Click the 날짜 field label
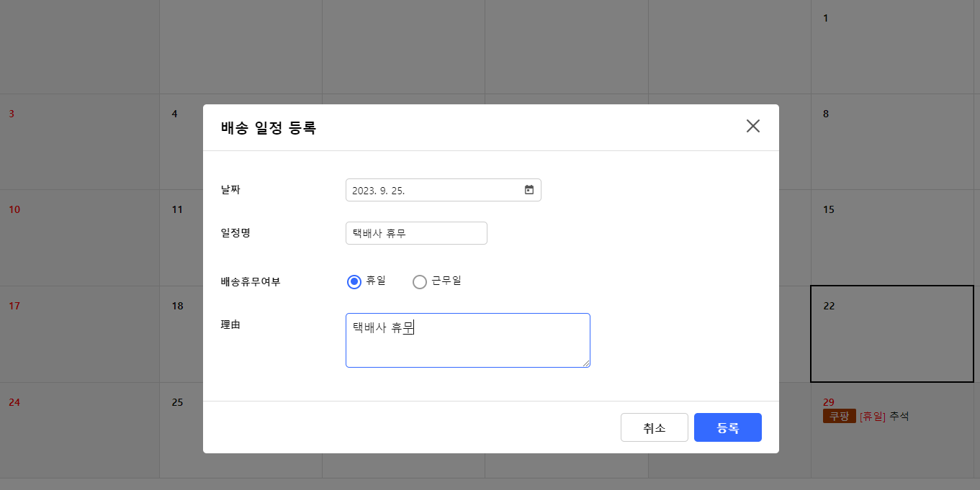This screenshot has width=980, height=490. tap(230, 189)
